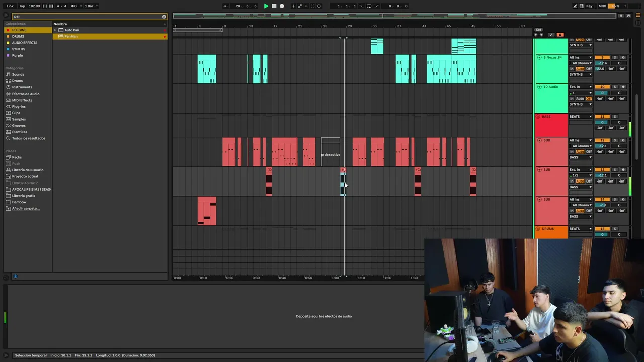Image resolution: width=644 pixels, height=362 pixels.
Task: Clear the browser search field
Action: [164, 17]
